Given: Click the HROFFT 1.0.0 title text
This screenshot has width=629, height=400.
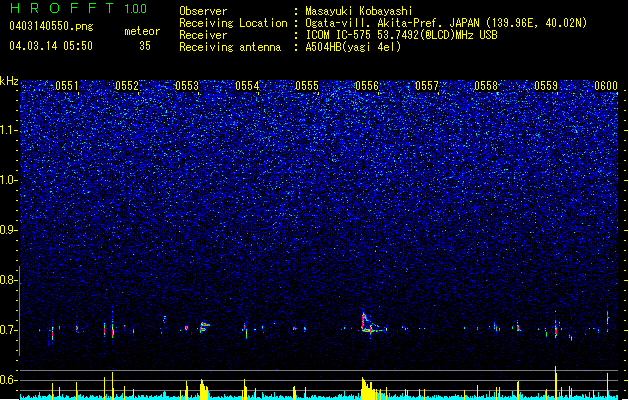Looking at the screenshot, I should coord(79,8).
